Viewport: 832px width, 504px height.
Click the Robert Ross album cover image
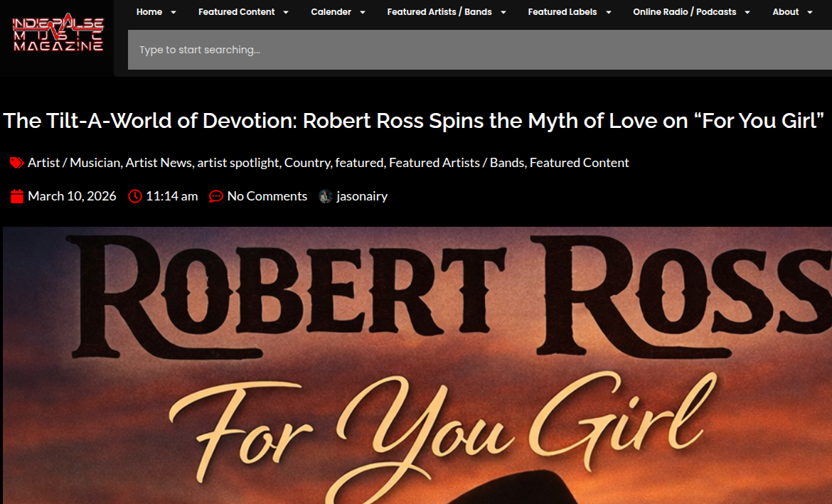tap(417, 365)
